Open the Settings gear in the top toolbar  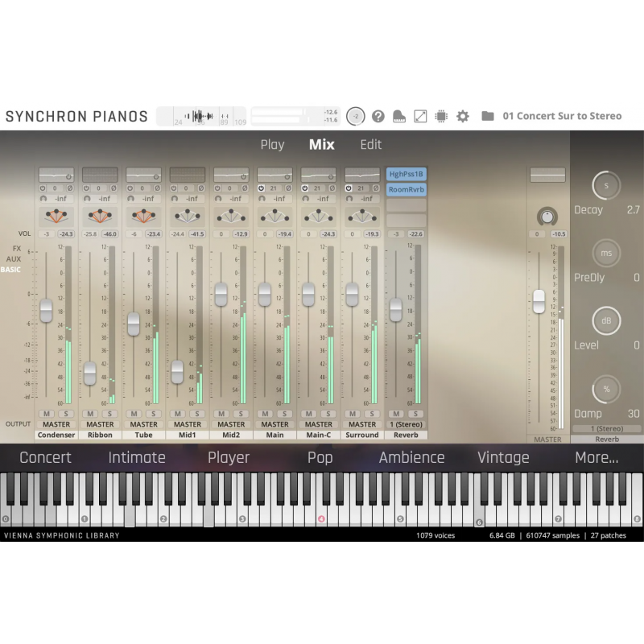[x=463, y=116]
